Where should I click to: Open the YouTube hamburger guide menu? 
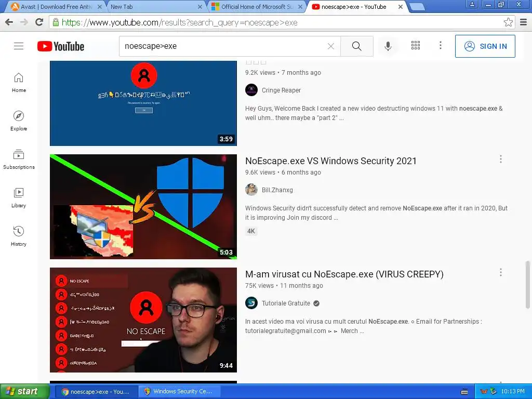(19, 46)
